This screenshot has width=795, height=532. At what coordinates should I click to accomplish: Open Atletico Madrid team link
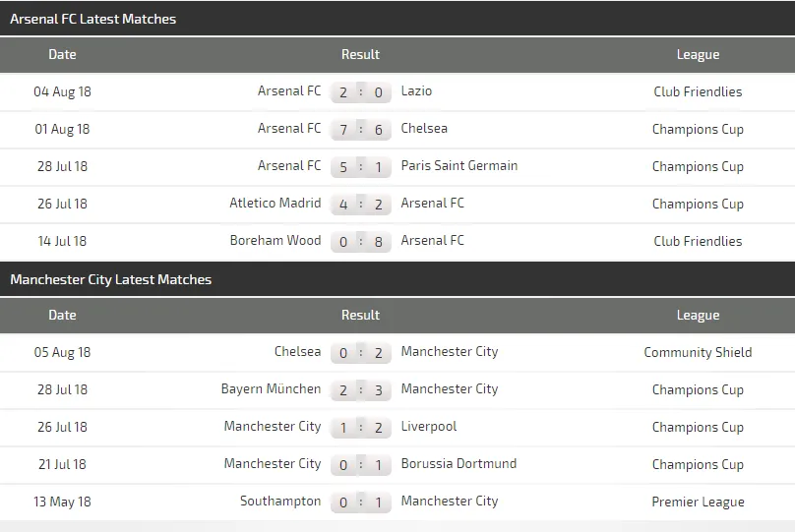pyautogui.click(x=275, y=204)
